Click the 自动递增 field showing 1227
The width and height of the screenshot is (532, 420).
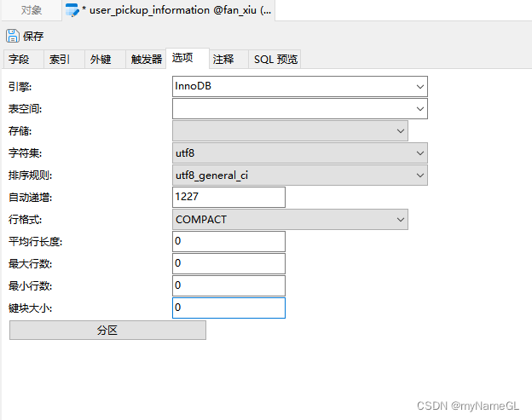(x=228, y=198)
